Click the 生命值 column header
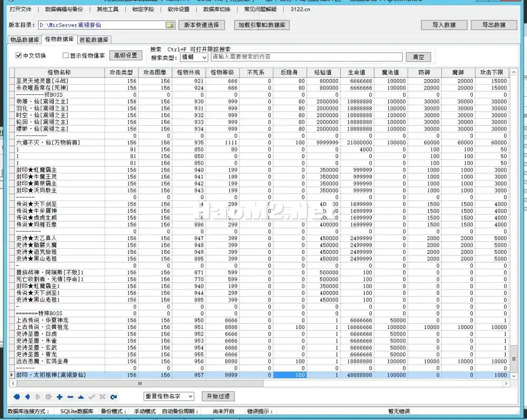Viewport: 527px width, 420px height. tap(357, 72)
